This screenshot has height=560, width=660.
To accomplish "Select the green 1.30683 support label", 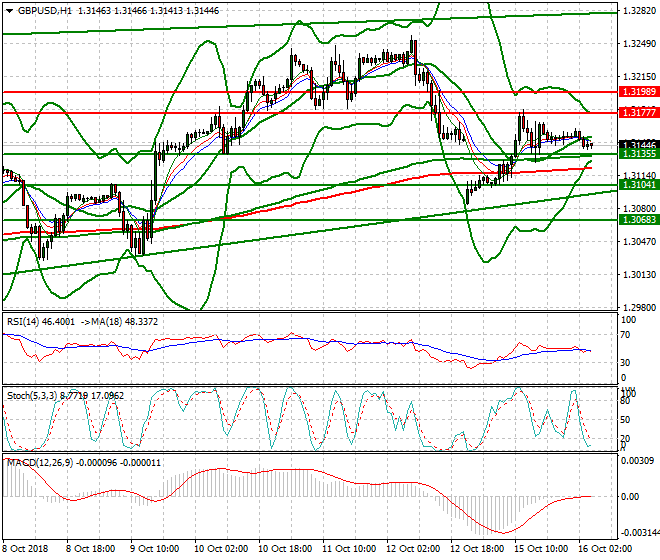I will pos(638,219).
